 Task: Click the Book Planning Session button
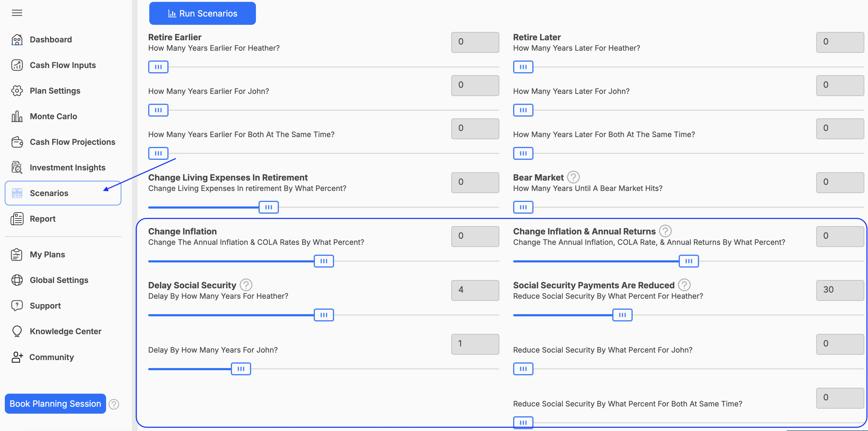(55, 403)
